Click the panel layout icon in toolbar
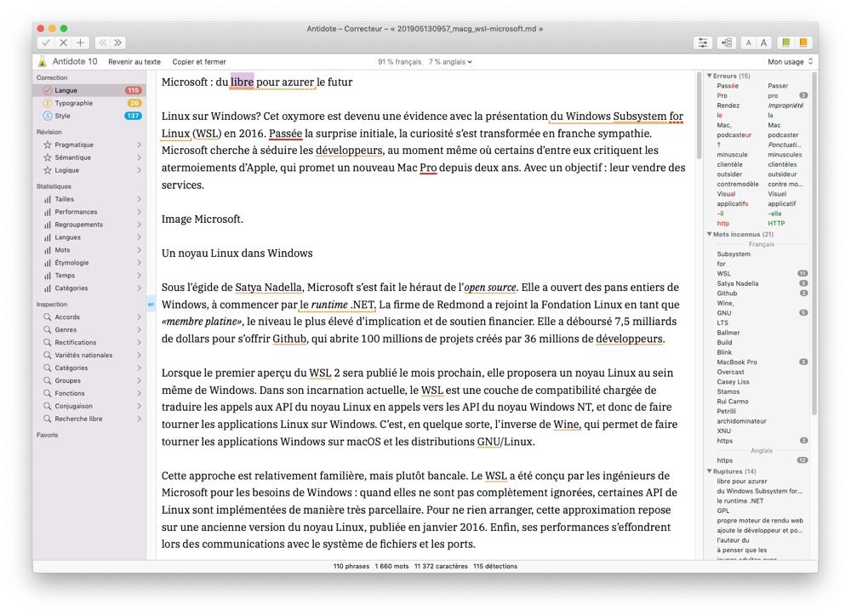This screenshot has width=851, height=616. point(726,43)
